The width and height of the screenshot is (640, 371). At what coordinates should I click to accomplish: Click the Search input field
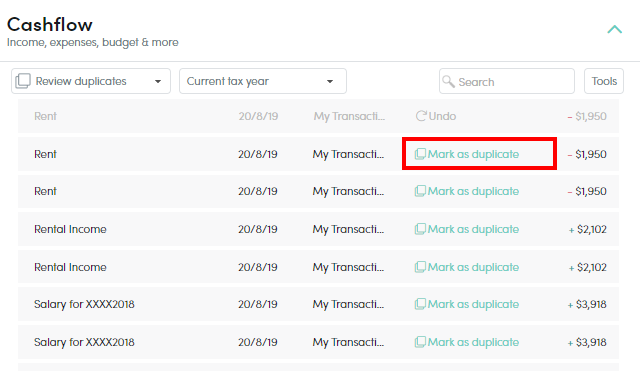tap(507, 81)
